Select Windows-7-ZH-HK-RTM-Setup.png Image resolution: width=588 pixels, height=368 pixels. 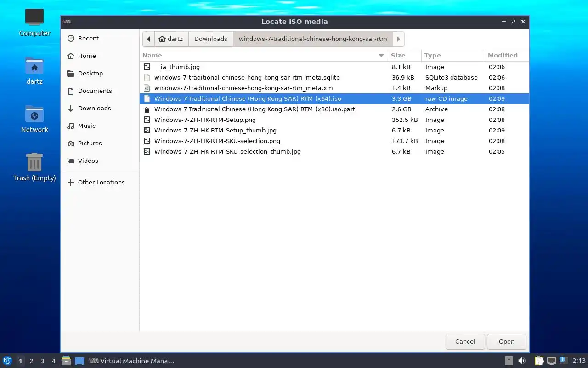[334, 120]
